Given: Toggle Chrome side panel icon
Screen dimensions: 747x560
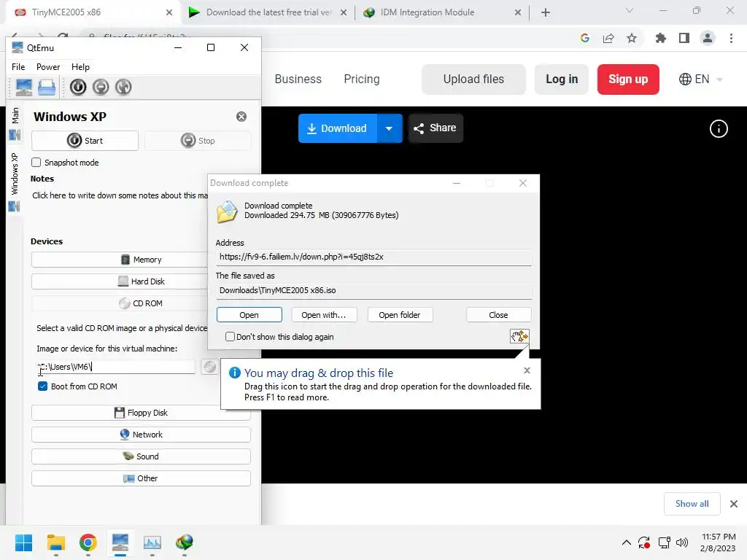Looking at the screenshot, I should point(684,38).
